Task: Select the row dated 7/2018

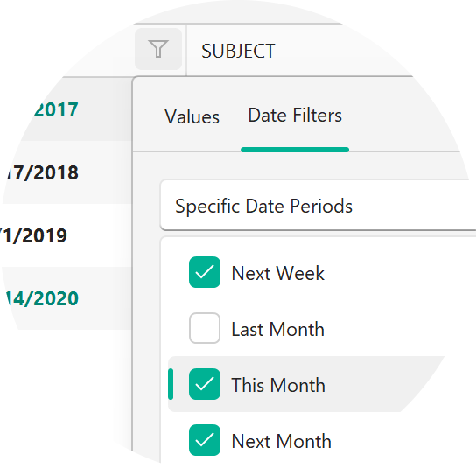Action: 66,172
